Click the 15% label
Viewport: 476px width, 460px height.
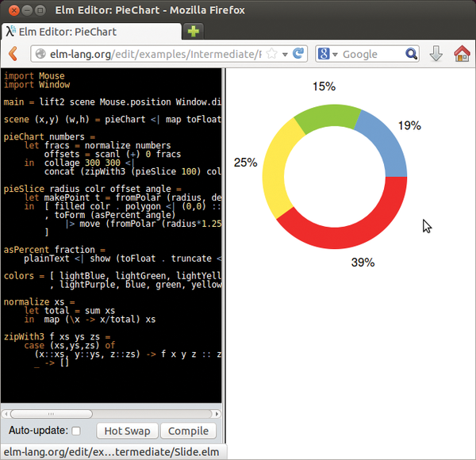pyautogui.click(x=324, y=86)
